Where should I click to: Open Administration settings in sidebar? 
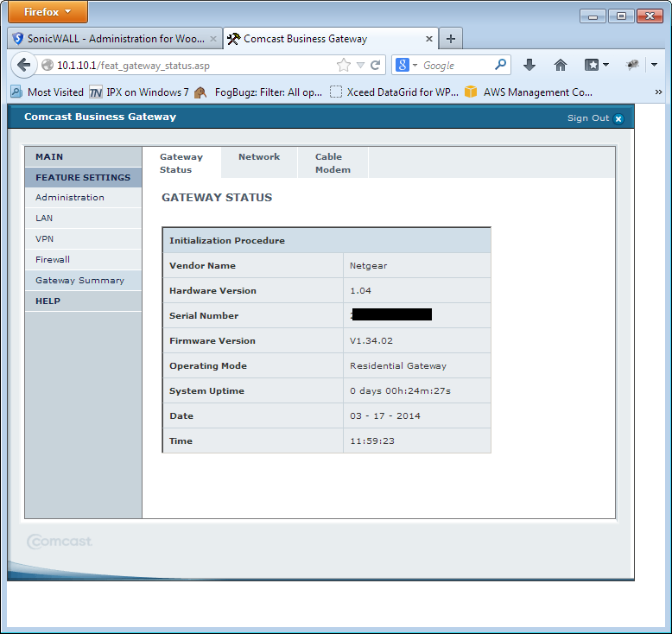[x=83, y=198]
